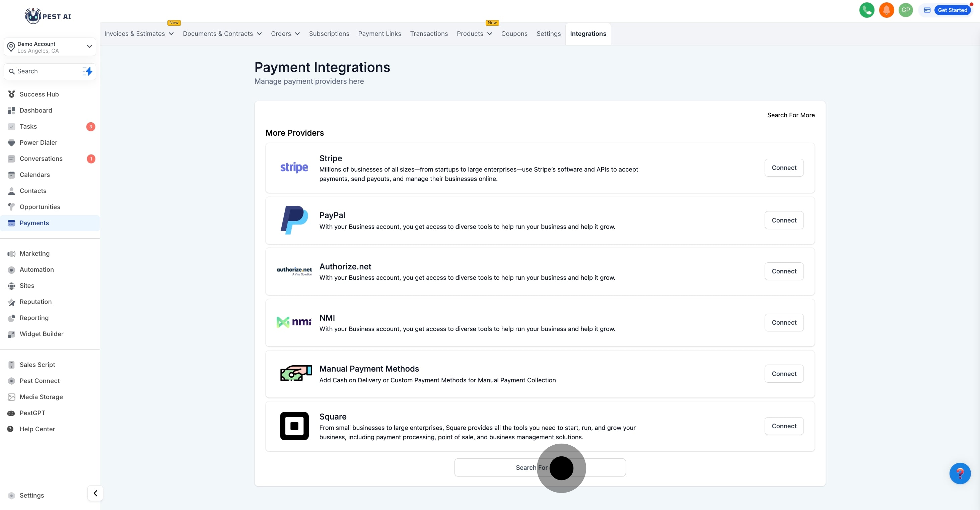Expand Documents & Contracts menu
Image resolution: width=980 pixels, height=510 pixels.
tap(222, 34)
